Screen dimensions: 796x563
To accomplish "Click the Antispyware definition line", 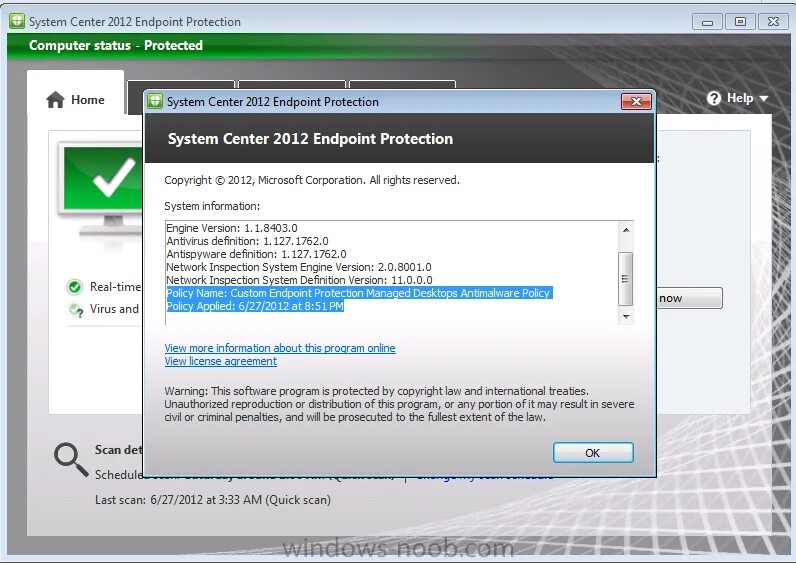I will pyautogui.click(x=256, y=254).
